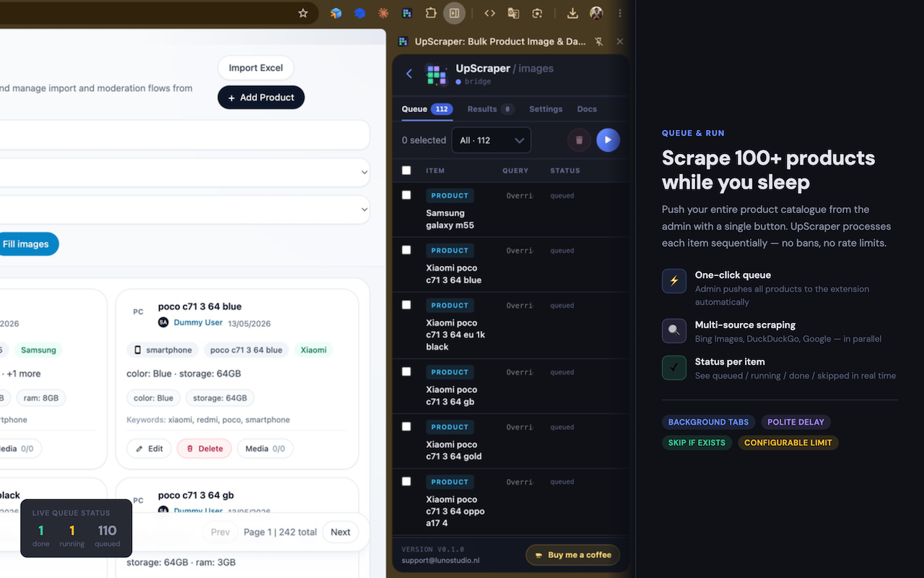Click into the products search field
924x578 pixels.
185,135
